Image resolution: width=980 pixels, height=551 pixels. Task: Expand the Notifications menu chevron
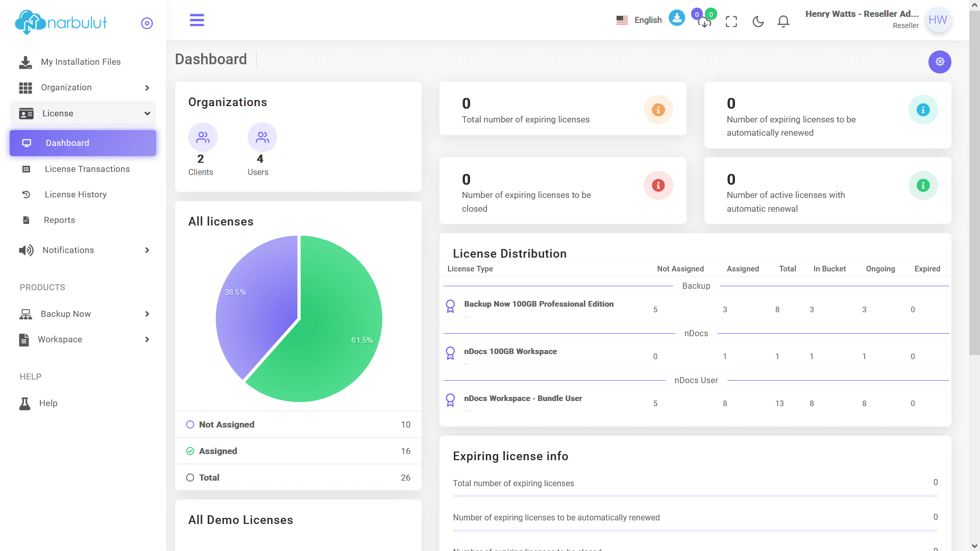tap(147, 250)
